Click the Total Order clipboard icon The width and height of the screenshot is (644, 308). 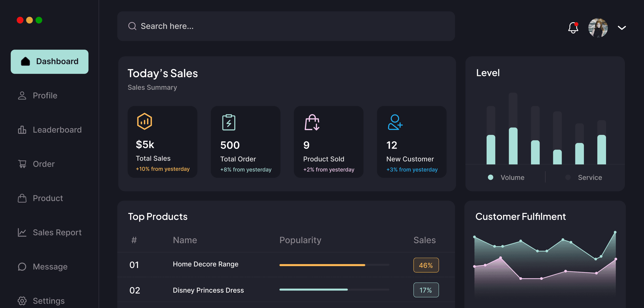click(x=229, y=122)
